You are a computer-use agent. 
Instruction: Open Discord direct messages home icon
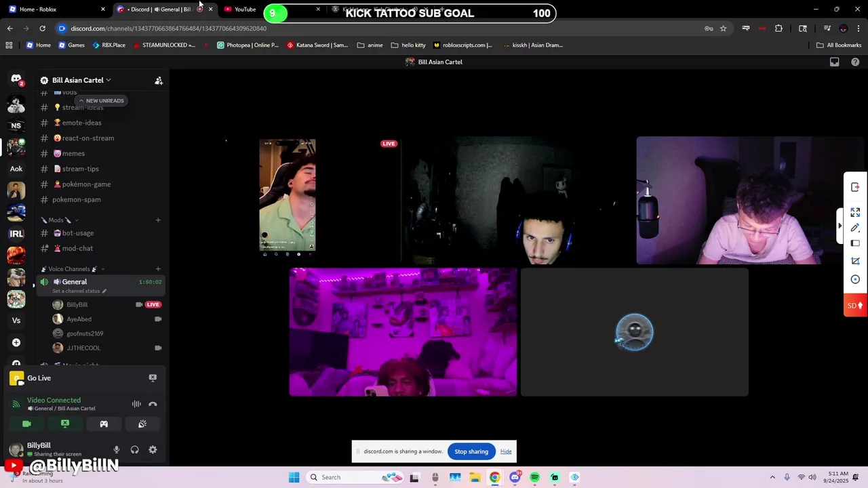click(16, 79)
